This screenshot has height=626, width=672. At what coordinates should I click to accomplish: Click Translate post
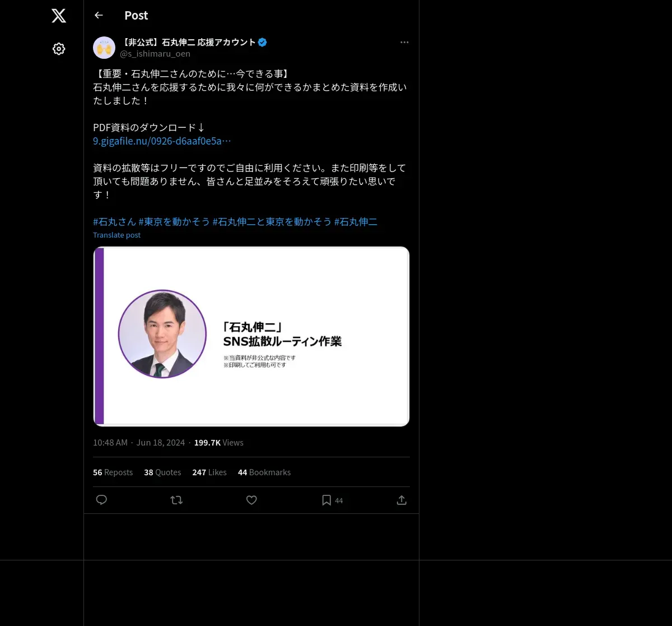(x=116, y=235)
